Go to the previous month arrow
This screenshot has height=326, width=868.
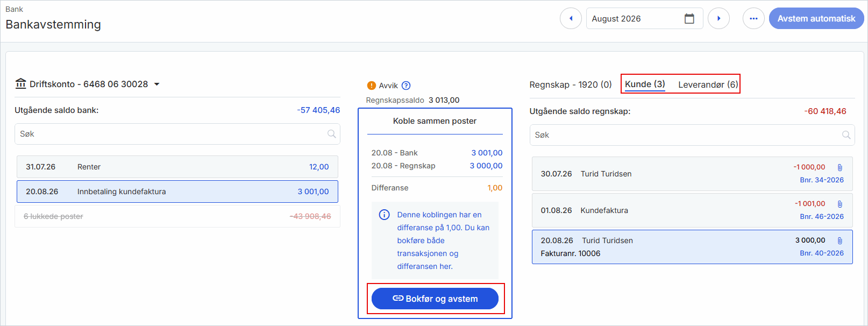point(571,18)
